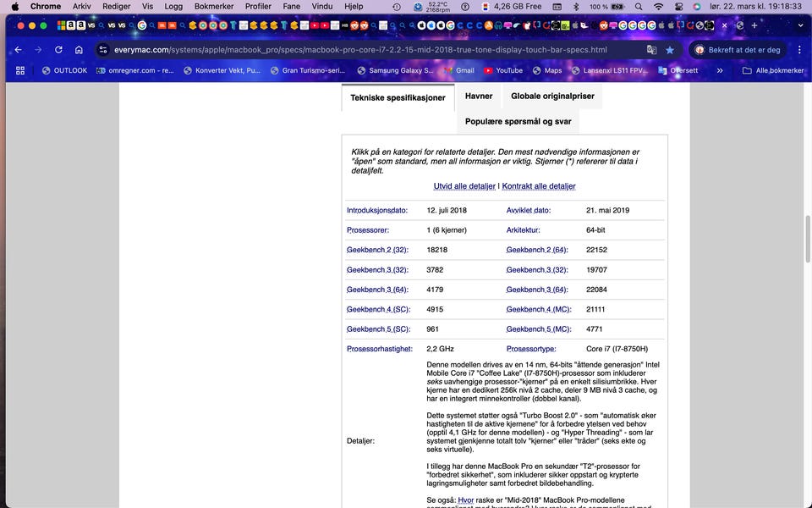Open the Alle bokmerker folder
This screenshot has height=508, width=812.
pyautogui.click(x=773, y=70)
